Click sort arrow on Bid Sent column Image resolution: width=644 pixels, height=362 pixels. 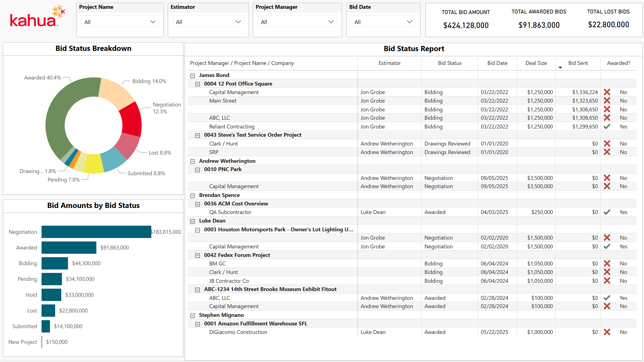(560, 68)
